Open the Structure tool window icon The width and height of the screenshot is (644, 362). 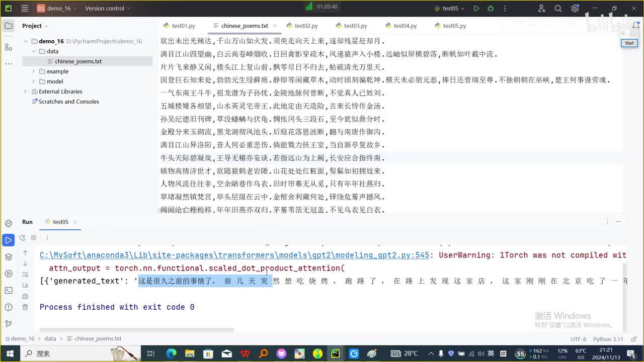pos(9,47)
